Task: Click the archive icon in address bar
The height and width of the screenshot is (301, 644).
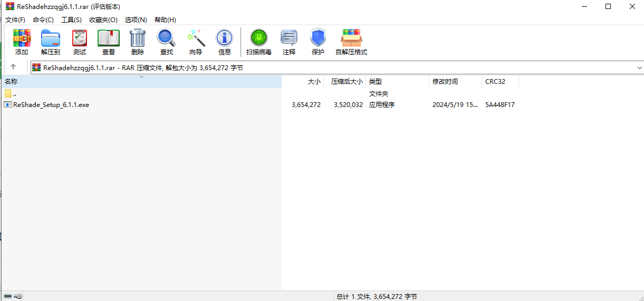Action: pyautogui.click(x=36, y=67)
